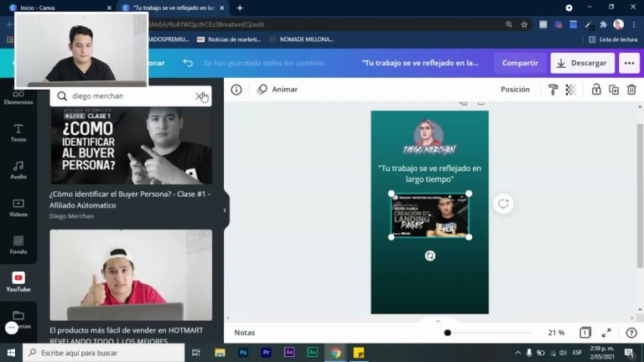
Task: Open the help question mark icon
Action: click(x=631, y=333)
